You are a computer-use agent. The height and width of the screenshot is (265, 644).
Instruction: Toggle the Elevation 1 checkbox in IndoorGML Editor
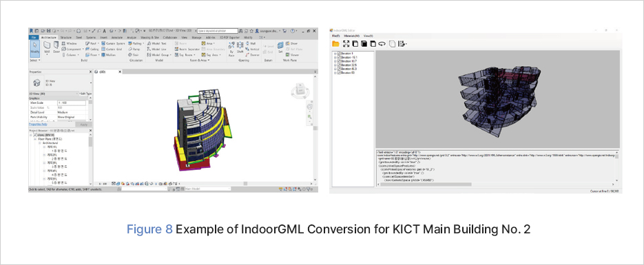tap(339, 53)
